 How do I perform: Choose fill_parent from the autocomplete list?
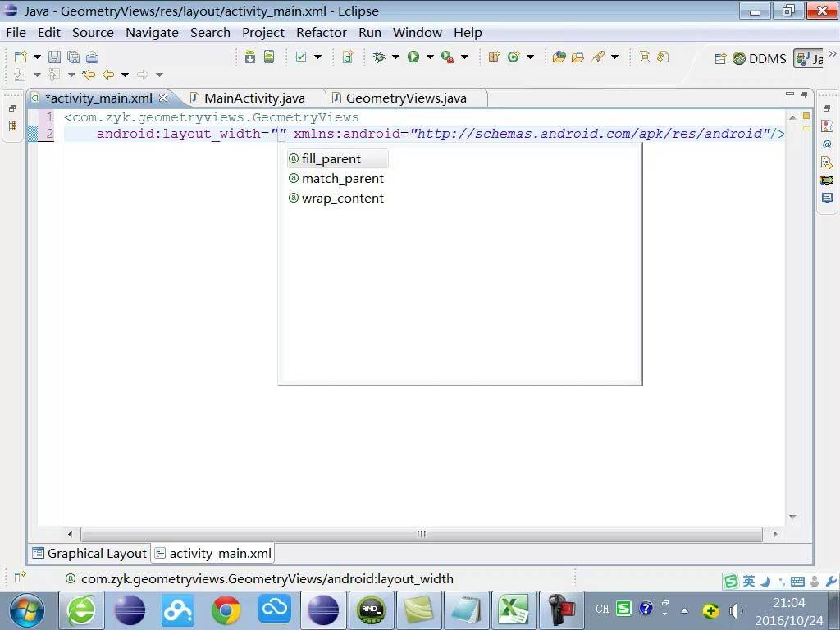tap(337, 158)
